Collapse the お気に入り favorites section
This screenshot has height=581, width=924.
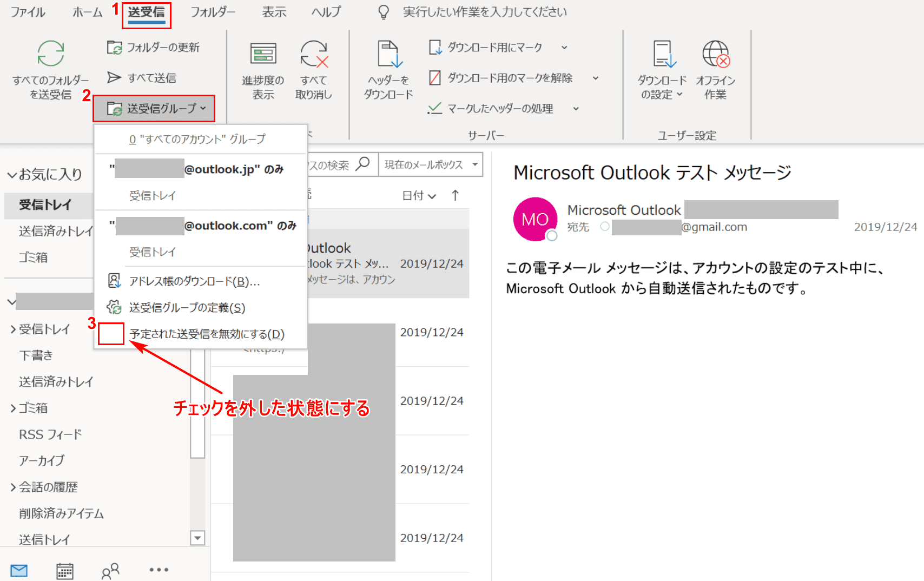(x=12, y=175)
